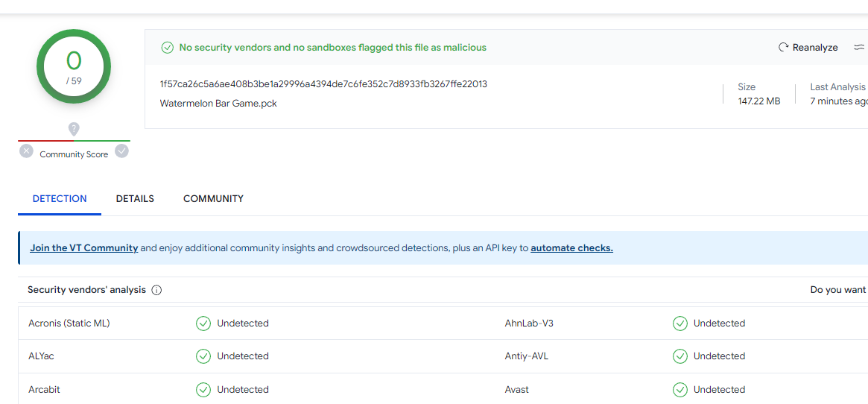This screenshot has height=404, width=868.
Task: Click the question mark community score marker
Action: [x=74, y=129]
